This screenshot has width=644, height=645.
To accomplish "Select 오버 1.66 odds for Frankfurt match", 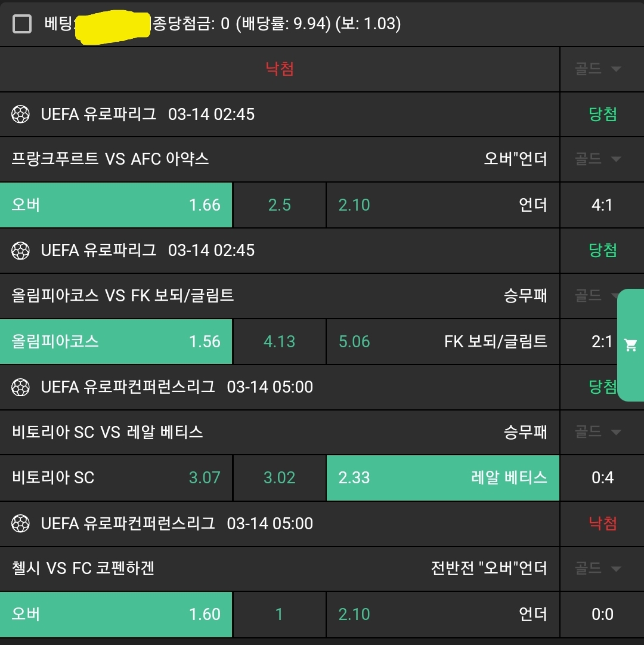I will 116,205.
